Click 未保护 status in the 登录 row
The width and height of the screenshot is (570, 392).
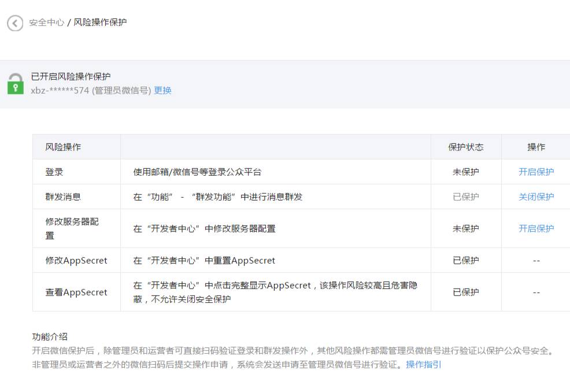pos(466,172)
